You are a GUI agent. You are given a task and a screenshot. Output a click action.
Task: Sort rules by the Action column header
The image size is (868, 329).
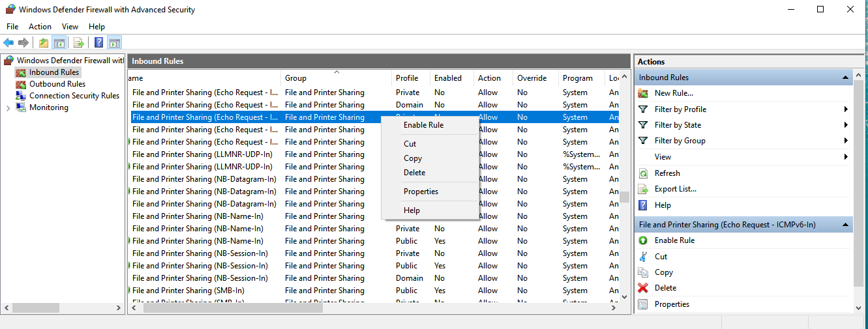coord(493,78)
